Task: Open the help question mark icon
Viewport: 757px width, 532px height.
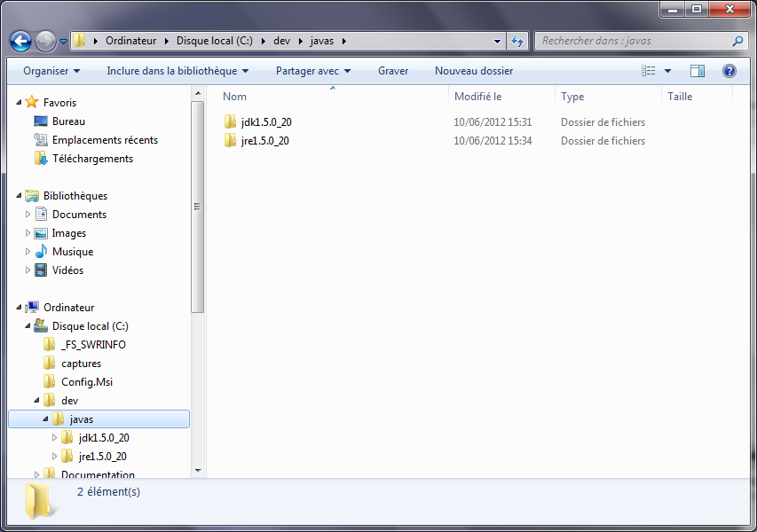Action: [729, 71]
